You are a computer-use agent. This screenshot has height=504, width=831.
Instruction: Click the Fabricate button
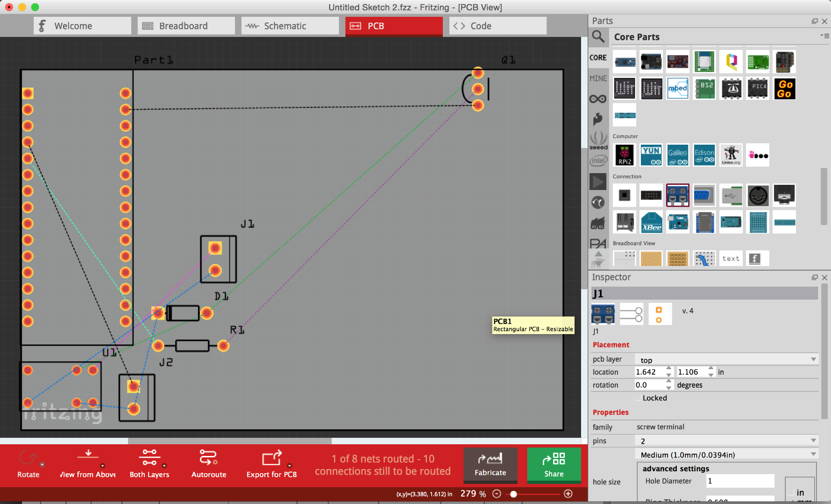[x=490, y=465]
